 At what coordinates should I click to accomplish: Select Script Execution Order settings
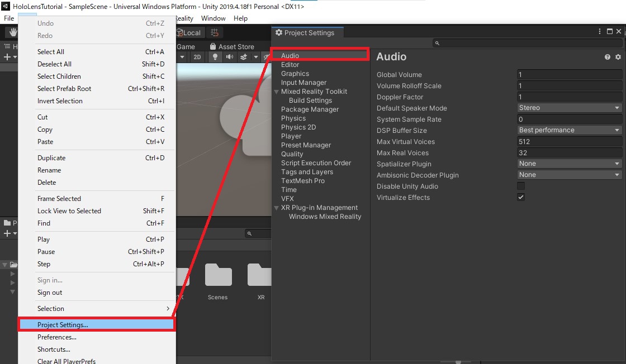point(316,162)
